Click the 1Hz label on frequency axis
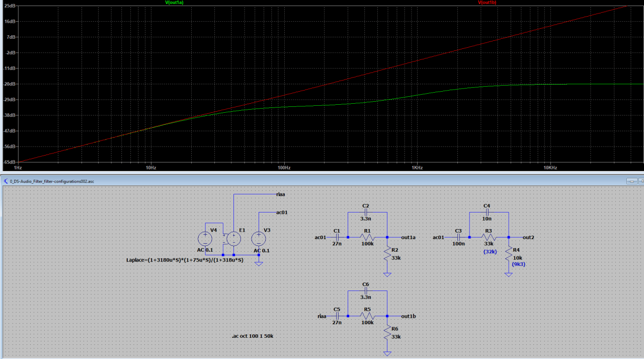 tap(18, 167)
